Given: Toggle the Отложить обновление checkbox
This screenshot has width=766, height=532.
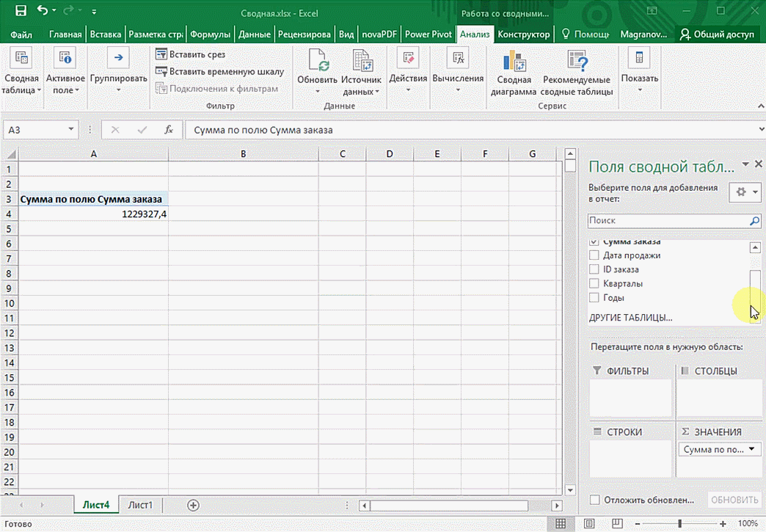Looking at the screenshot, I should point(595,500).
